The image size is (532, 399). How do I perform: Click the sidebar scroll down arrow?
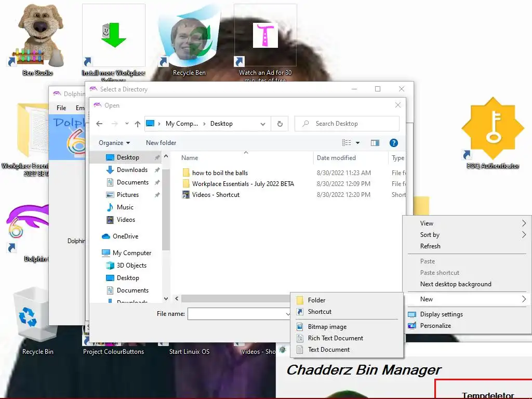(166, 299)
